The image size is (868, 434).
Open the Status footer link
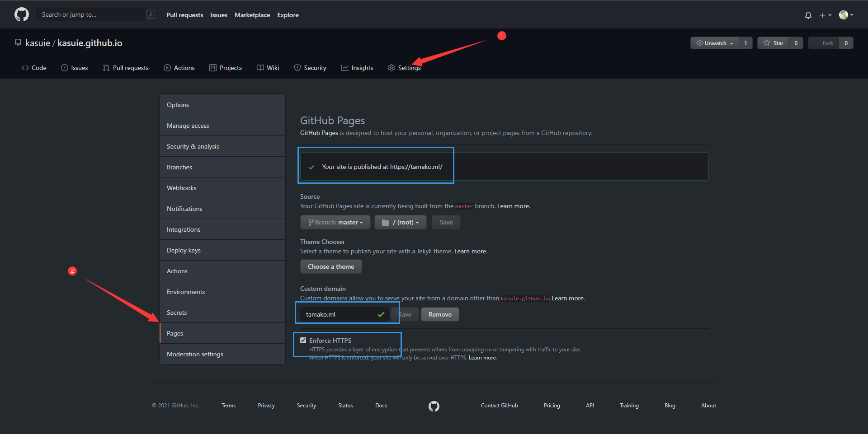click(345, 406)
